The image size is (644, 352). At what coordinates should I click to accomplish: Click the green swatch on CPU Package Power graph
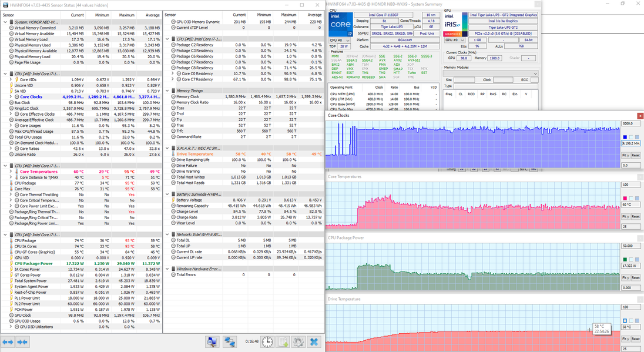pyautogui.click(x=624, y=259)
